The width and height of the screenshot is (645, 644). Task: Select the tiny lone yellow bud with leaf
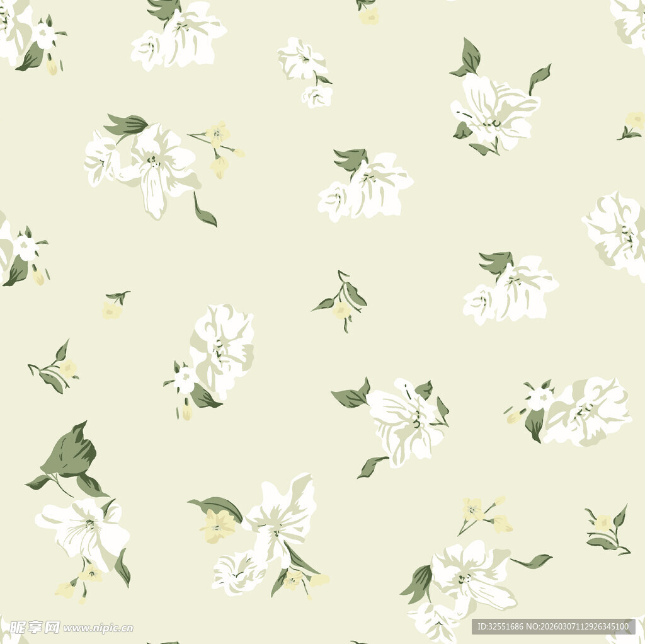pos(113,306)
